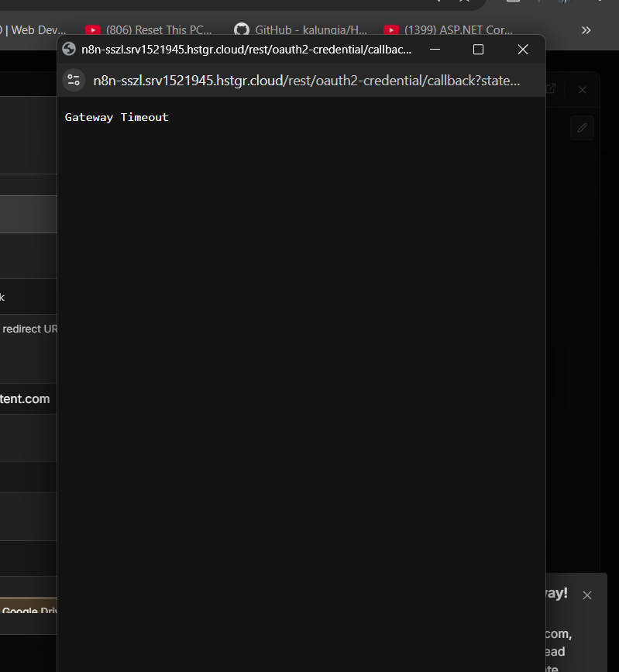Click the tent.com field in background window
Screen dimensions: 619x672
pyautogui.click(x=28, y=398)
